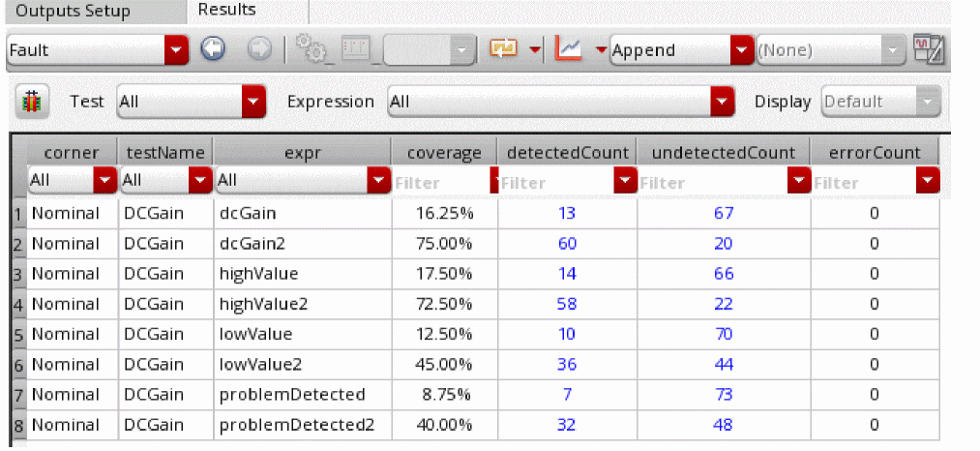
Task: Open the Expression All dropdown
Action: (x=561, y=102)
